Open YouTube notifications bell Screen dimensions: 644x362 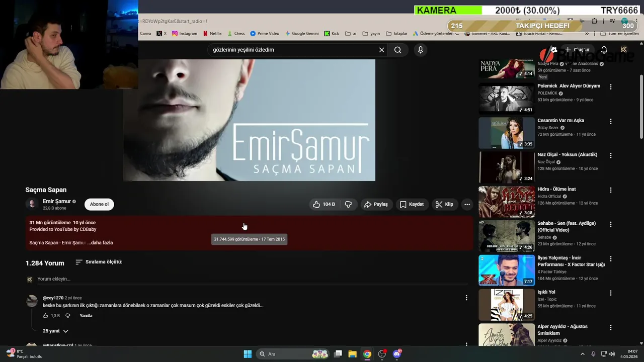click(x=604, y=50)
